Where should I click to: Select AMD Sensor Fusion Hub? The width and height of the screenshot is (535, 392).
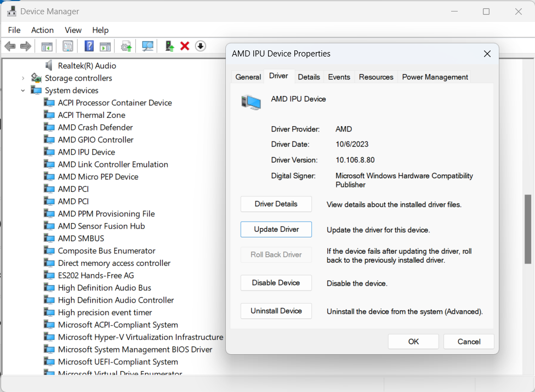(101, 226)
